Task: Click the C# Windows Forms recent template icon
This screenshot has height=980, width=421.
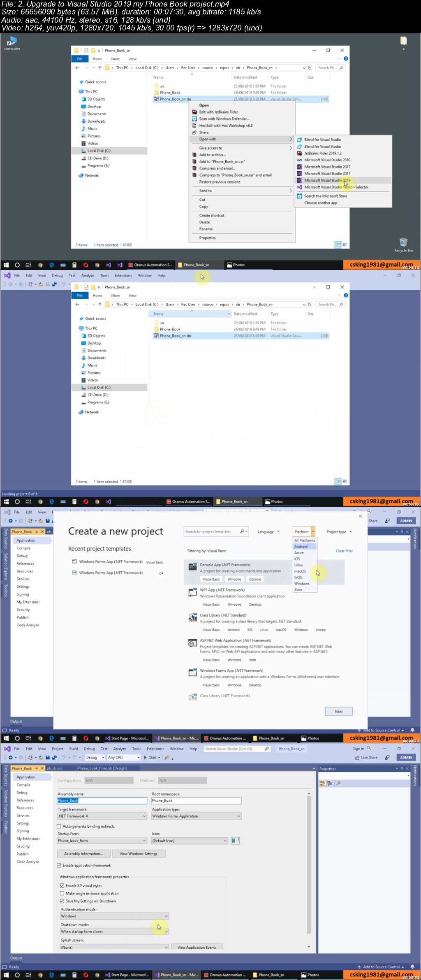Action: point(74,573)
